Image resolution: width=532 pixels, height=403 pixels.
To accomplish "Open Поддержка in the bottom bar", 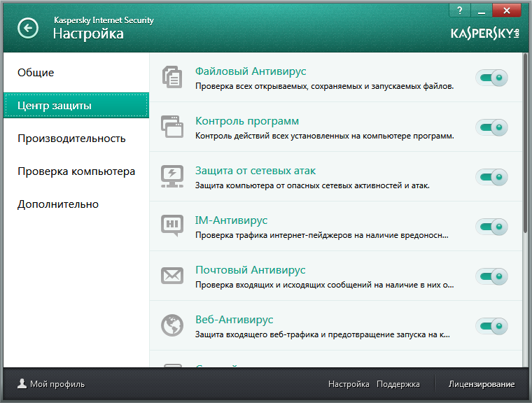I will coord(398,384).
